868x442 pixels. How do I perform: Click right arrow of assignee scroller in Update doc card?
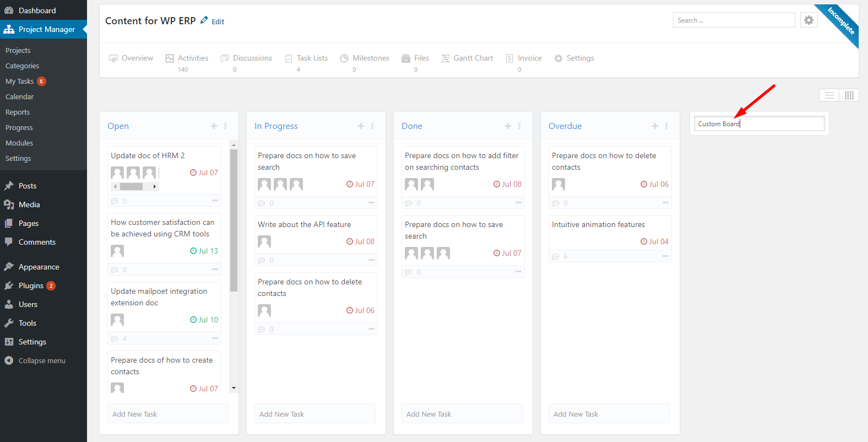pyautogui.click(x=155, y=186)
